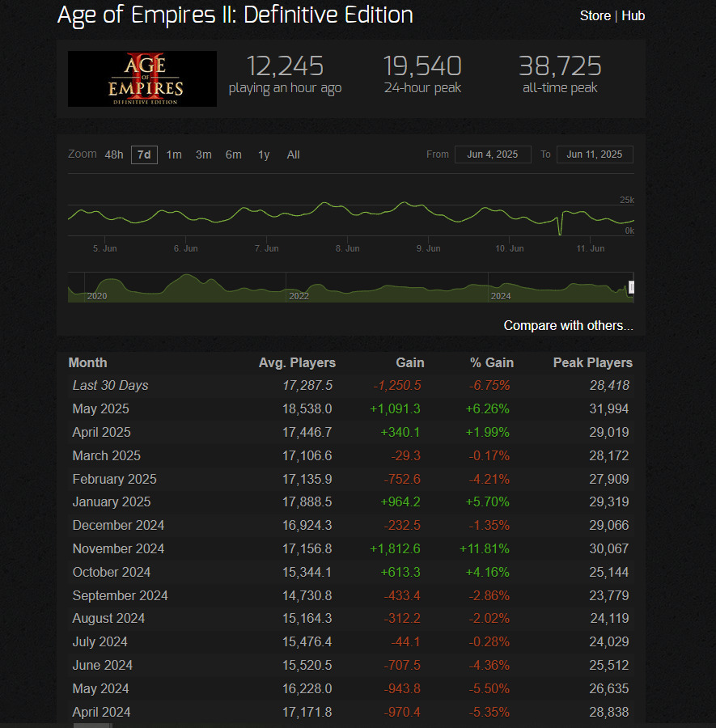Click the horizontal scrollbar thumb at bottom
716x728 pixels.
(x=93, y=726)
